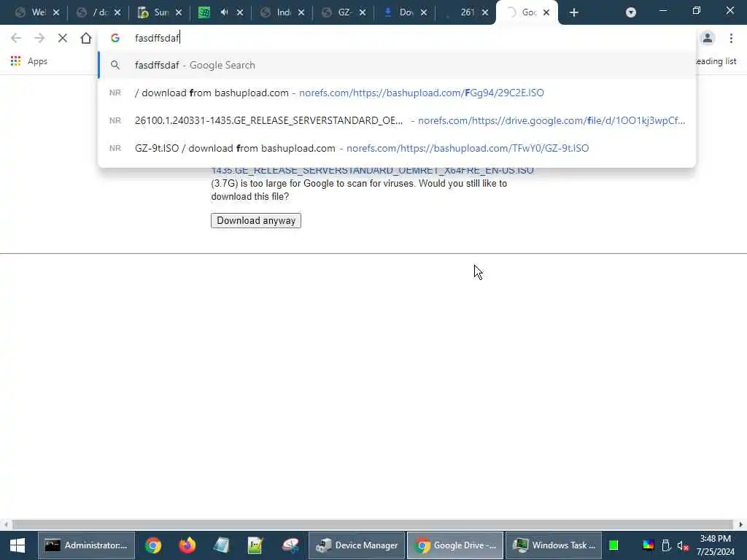Switch to the '261' tab

(460, 13)
